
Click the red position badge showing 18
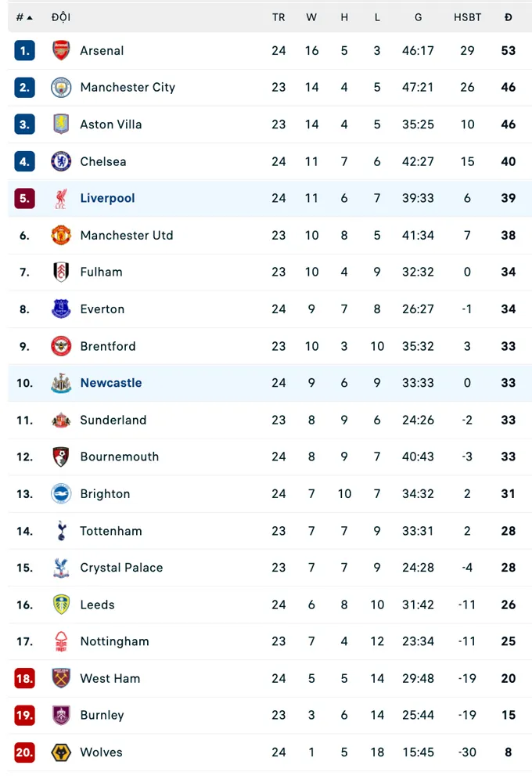pyautogui.click(x=24, y=678)
